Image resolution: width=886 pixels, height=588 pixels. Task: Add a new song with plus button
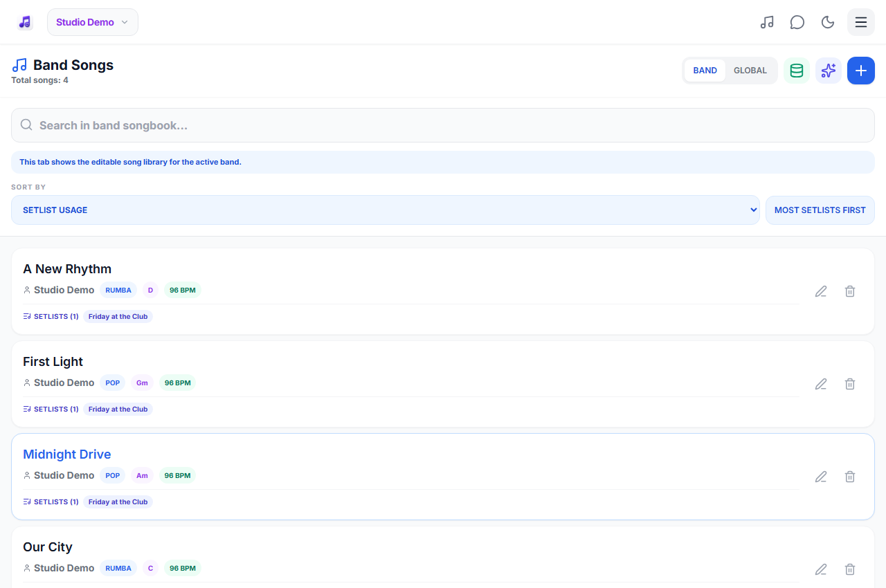(x=861, y=71)
